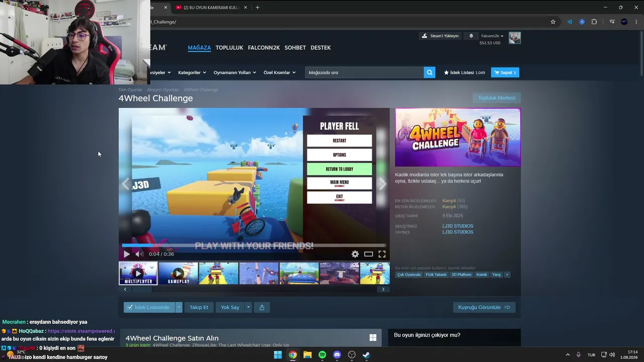This screenshot has height=362, width=644.
Task: Click Kuyruğu Görüntüle button
Action: coord(484,307)
